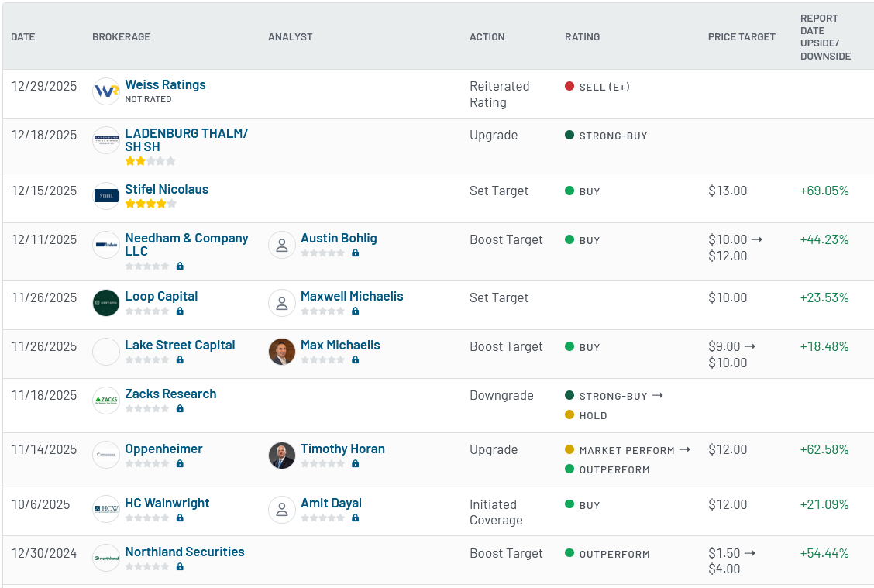Click the Zacks Research logo icon

(x=106, y=401)
